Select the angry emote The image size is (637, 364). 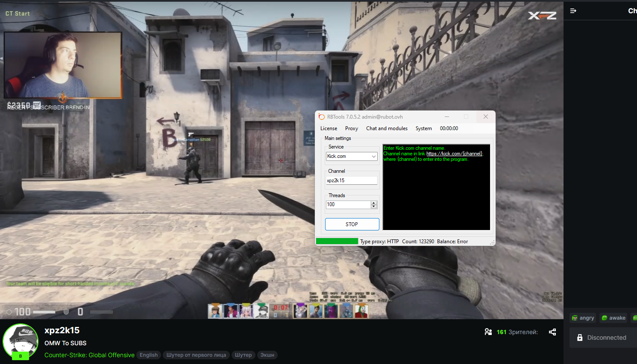pyautogui.click(x=583, y=318)
